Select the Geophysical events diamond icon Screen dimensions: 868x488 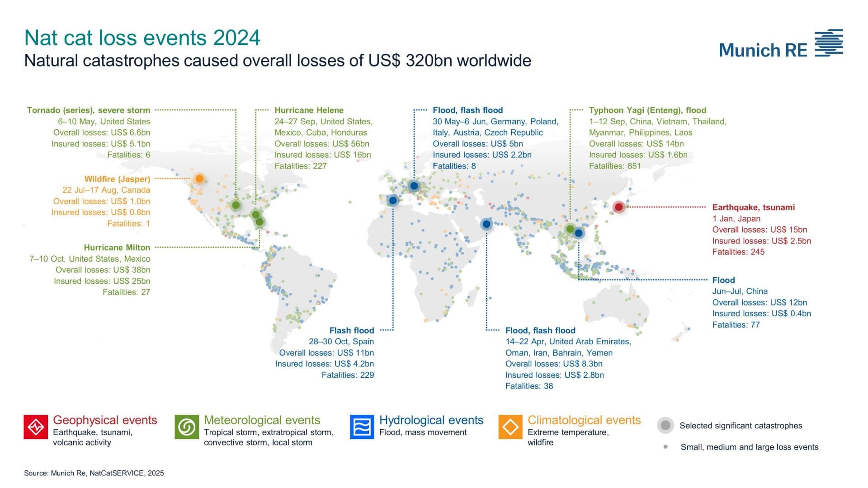click(x=36, y=426)
